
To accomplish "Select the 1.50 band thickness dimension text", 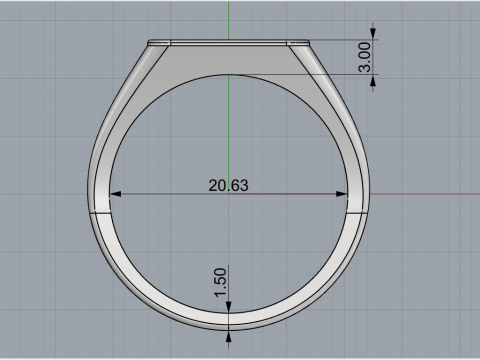I will pos(220,283).
